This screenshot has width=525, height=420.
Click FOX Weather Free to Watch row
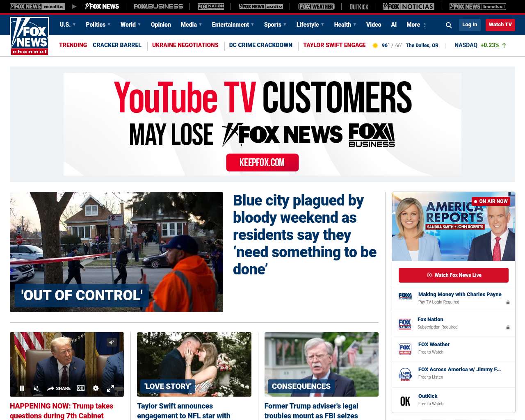click(x=454, y=349)
